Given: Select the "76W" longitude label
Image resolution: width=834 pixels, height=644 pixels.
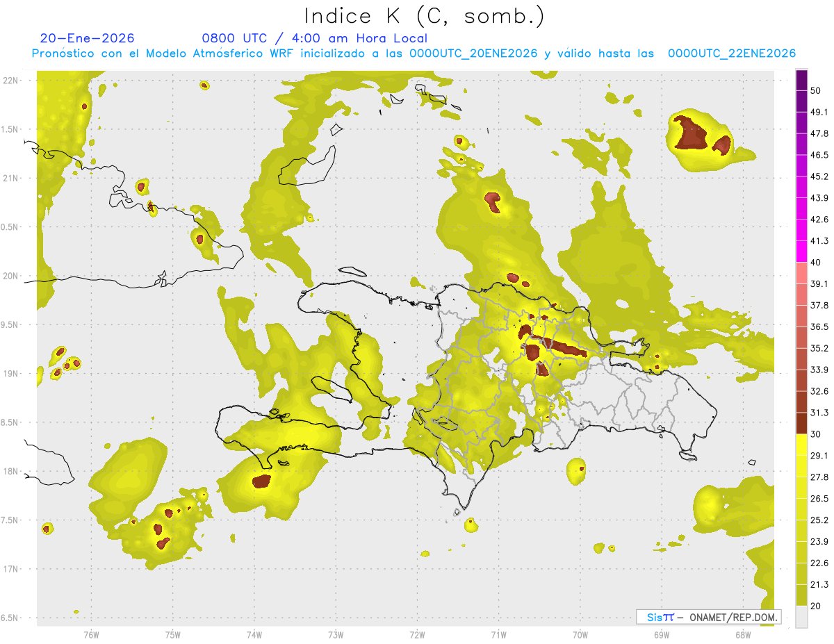Looking at the screenshot, I should point(91,635).
